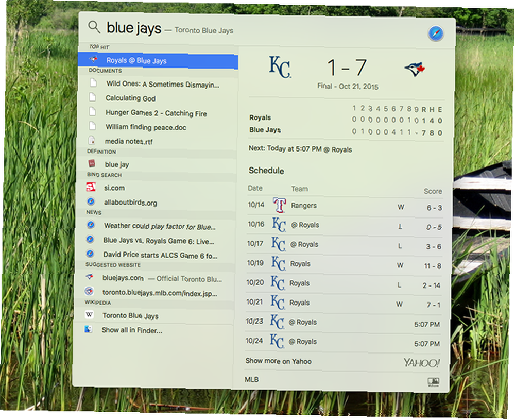Screen dimensions: 515x420
Task: Click the 11 - 8 score on 10/19
Action: coord(433,266)
